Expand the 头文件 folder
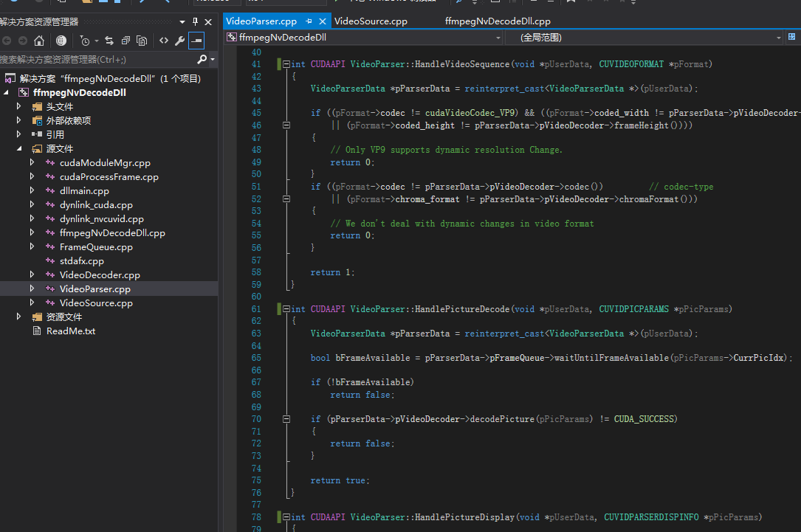This screenshot has height=532, width=801. point(19,106)
